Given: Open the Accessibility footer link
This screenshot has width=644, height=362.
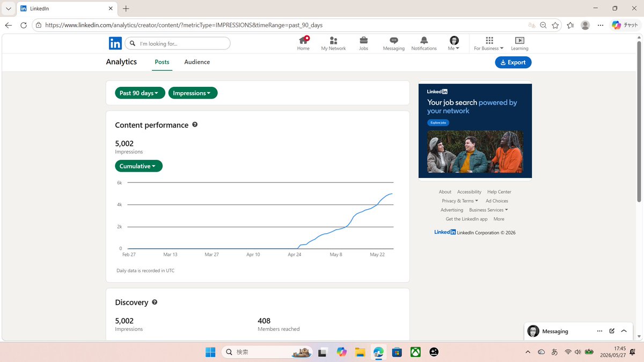Looking at the screenshot, I should coord(469,191).
